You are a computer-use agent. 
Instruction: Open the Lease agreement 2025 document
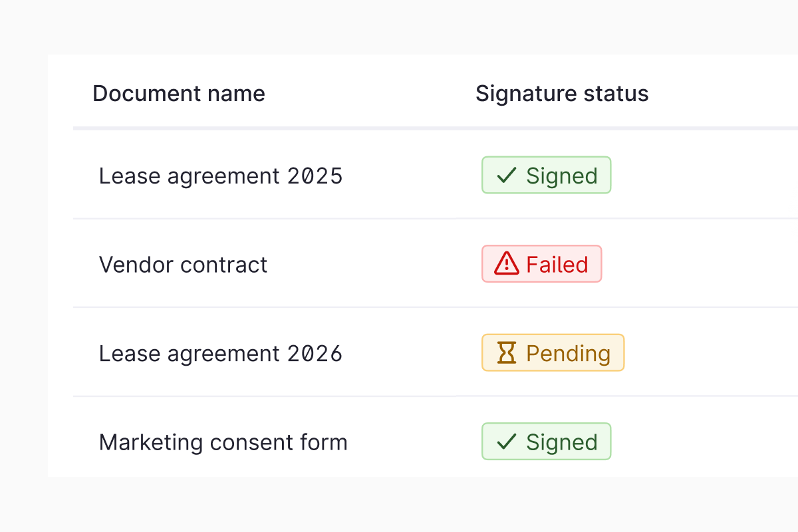click(220, 176)
